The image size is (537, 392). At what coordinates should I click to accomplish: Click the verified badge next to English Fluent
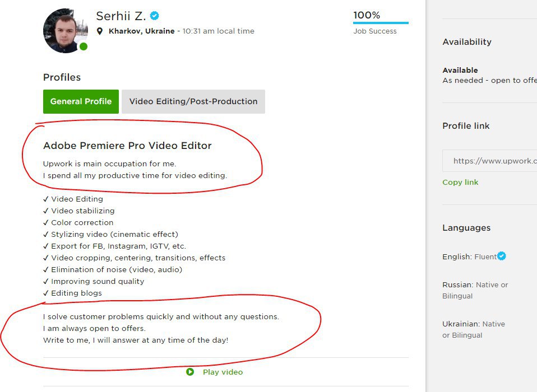502,256
